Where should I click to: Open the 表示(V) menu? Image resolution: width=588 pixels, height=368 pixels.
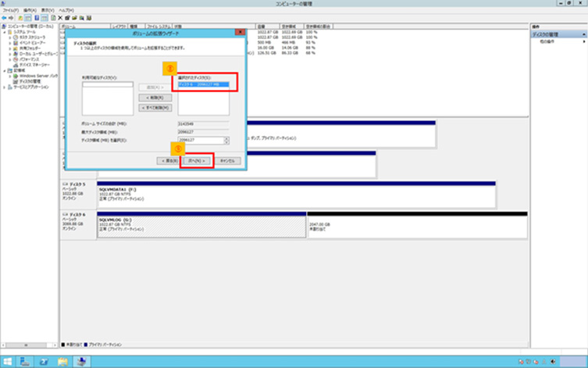pyautogui.click(x=48, y=10)
